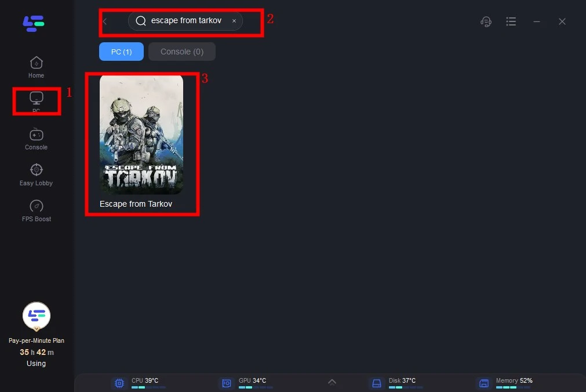Select the Escape from Tarkov cover art
This screenshot has width=586, height=392.
coord(141,134)
